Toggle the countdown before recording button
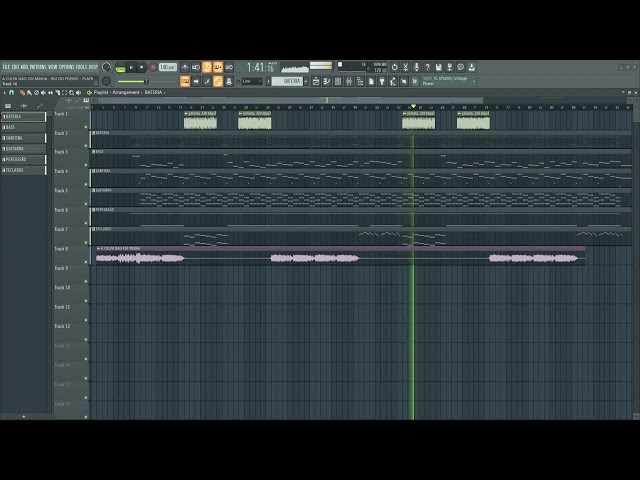Viewport: 640px width, 480px height. coord(207,67)
